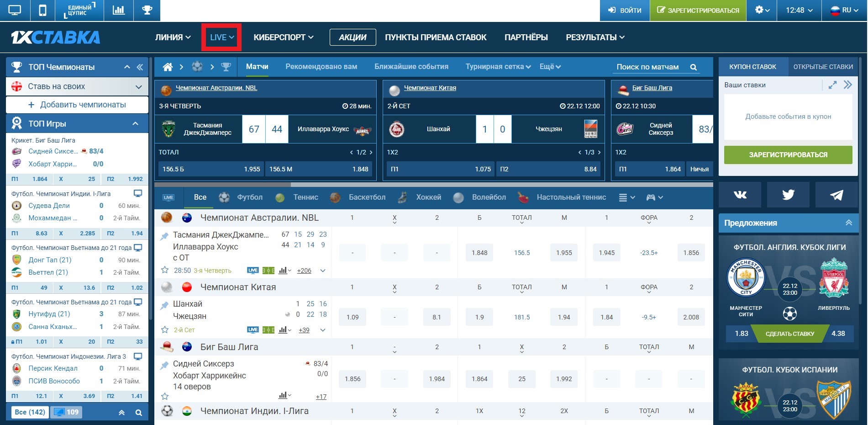Click ЗАРЕГИСТРИРОВАТЬСЯ in the top bar
This screenshot has height=425, width=868.
coord(698,10)
